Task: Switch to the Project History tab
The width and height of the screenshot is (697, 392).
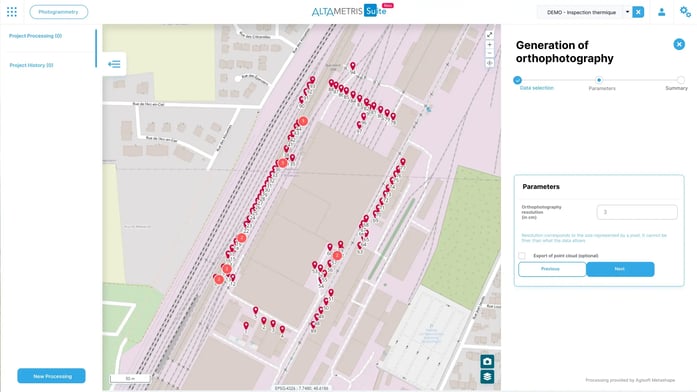Action: pyautogui.click(x=32, y=65)
